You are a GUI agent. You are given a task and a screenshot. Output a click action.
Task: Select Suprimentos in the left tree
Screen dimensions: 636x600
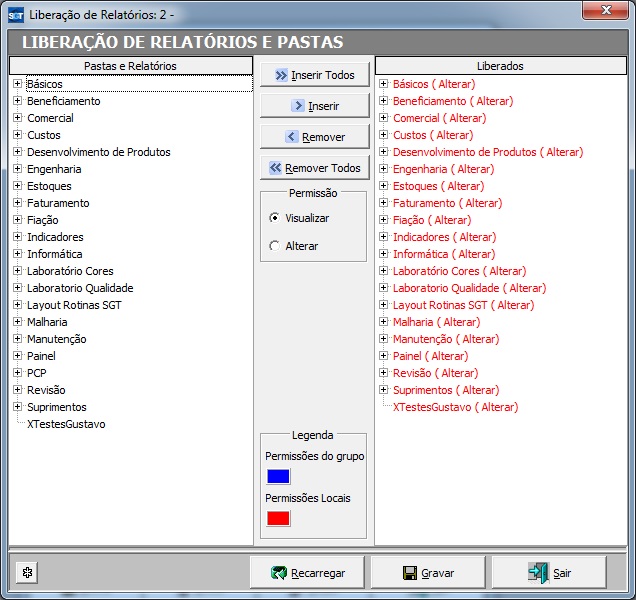[56, 407]
